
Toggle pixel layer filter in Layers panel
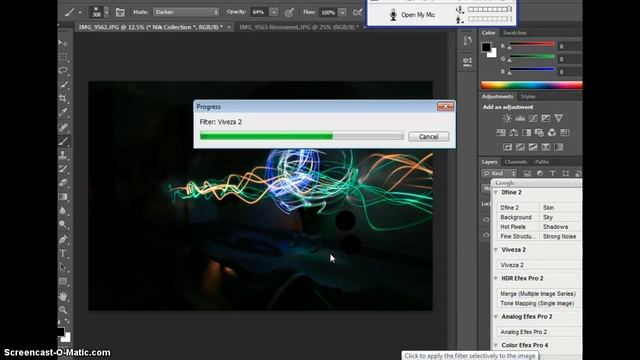pyautogui.click(x=527, y=173)
